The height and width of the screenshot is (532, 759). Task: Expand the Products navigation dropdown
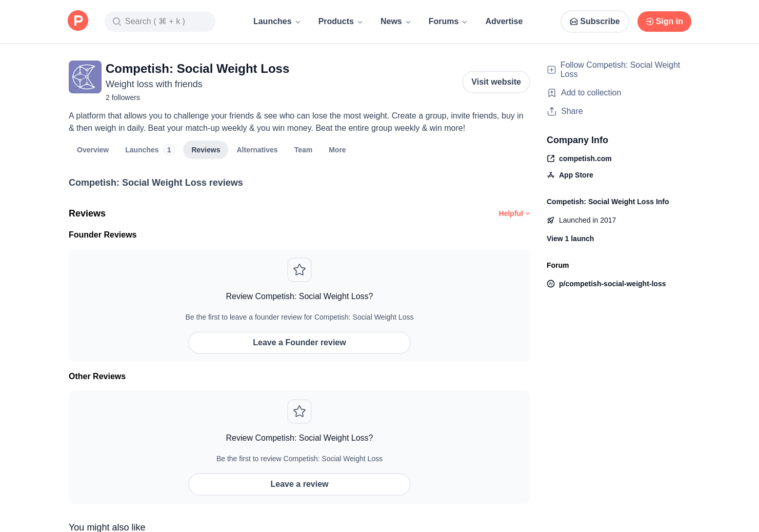340,22
